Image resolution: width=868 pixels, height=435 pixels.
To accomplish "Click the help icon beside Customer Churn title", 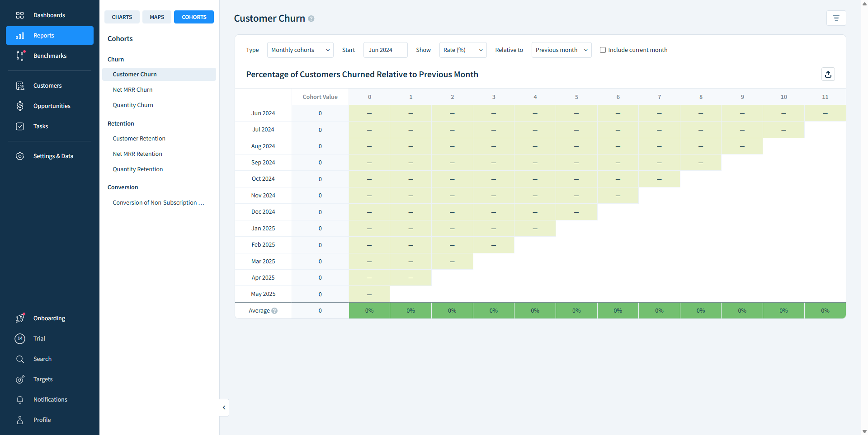I will 311,19.
